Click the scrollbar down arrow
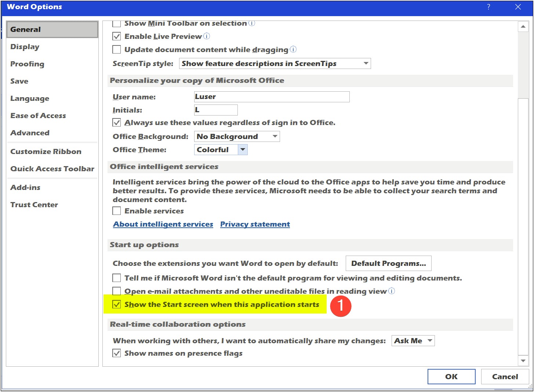The image size is (534, 392). click(x=523, y=361)
